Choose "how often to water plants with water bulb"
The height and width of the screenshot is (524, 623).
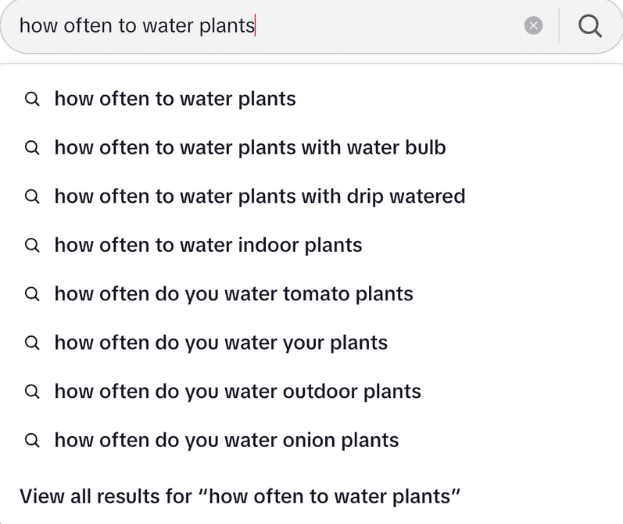click(x=250, y=148)
